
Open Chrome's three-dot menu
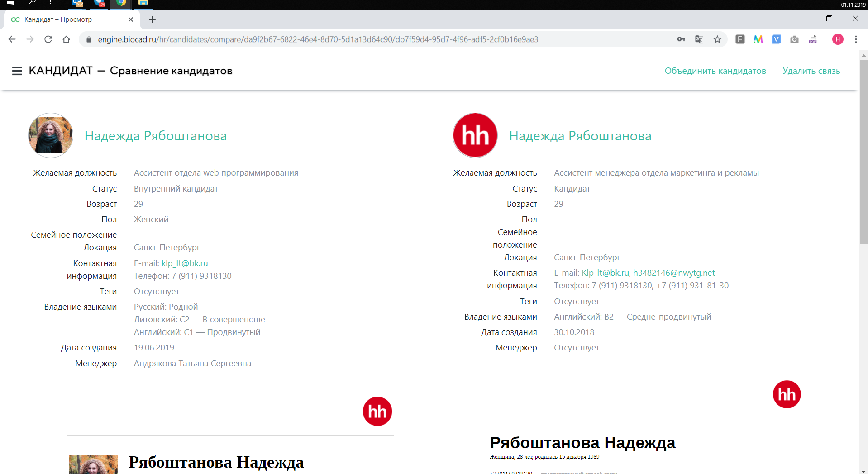(856, 39)
